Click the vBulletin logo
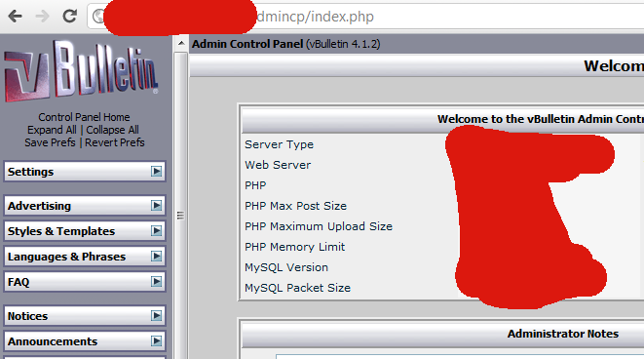Screen dimensions: 644x359 tap(82, 69)
